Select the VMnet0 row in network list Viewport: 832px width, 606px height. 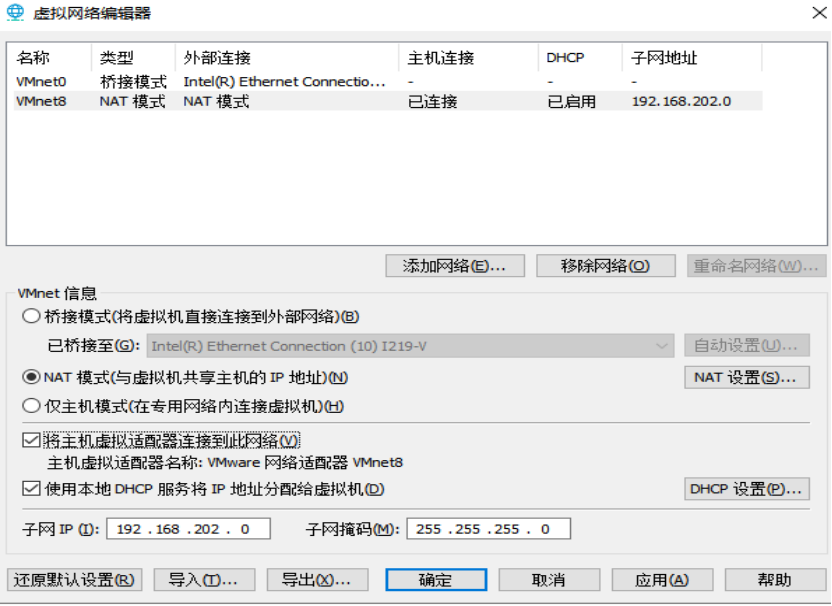(x=388, y=82)
